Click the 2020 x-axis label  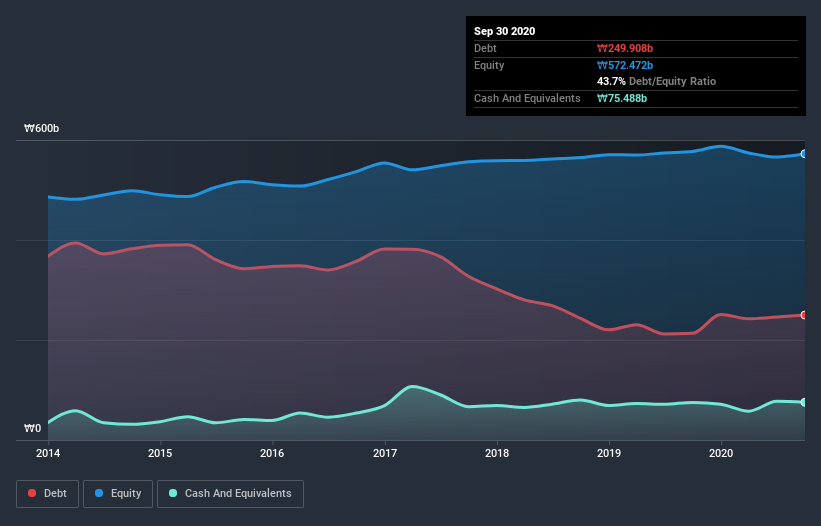[x=721, y=453]
